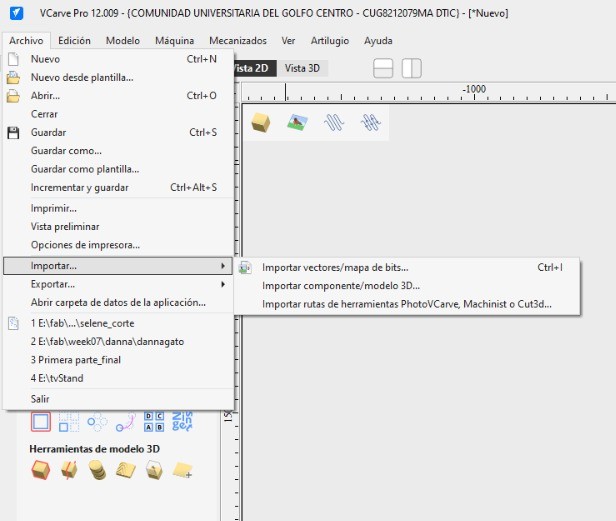Select the transparent cube component tool
616x521 pixels.
[x=154, y=470]
